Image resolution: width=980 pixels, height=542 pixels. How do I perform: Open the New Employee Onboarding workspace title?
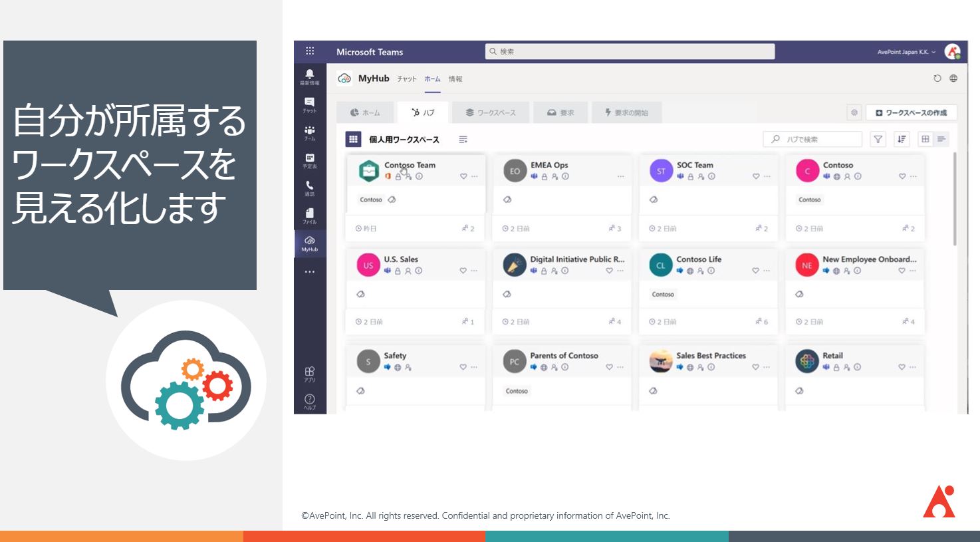(869, 259)
